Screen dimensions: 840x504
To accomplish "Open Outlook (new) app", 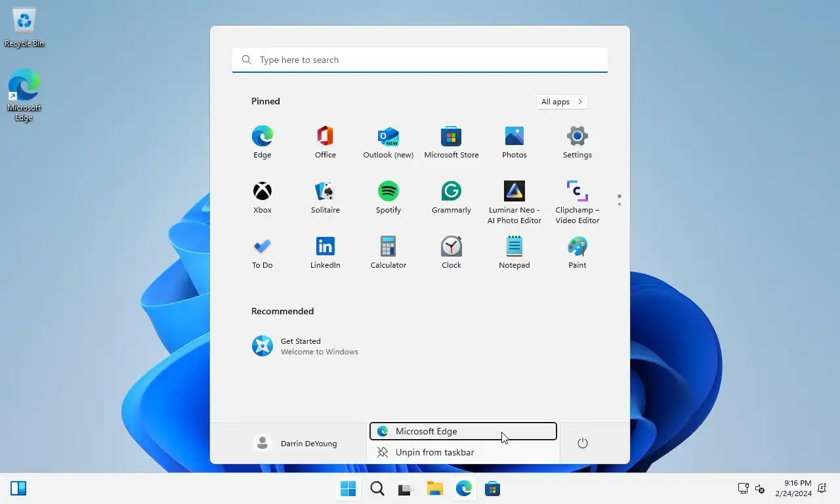I will click(x=388, y=142).
